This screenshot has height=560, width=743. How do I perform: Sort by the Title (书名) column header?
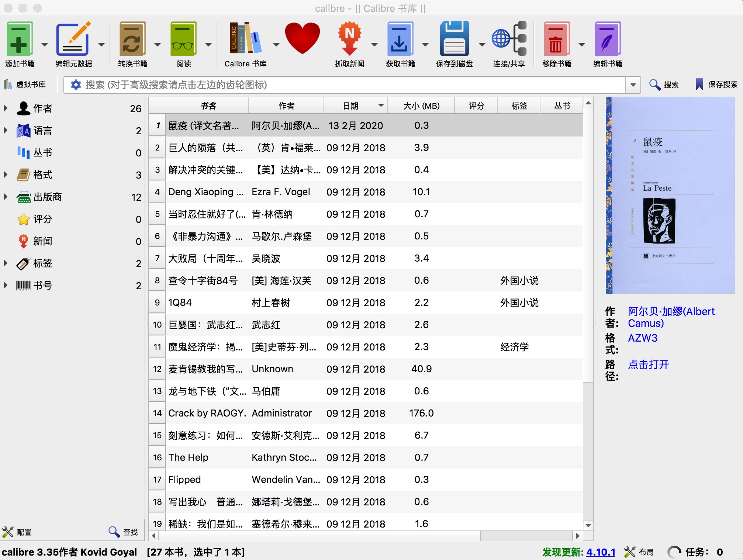[x=208, y=106]
